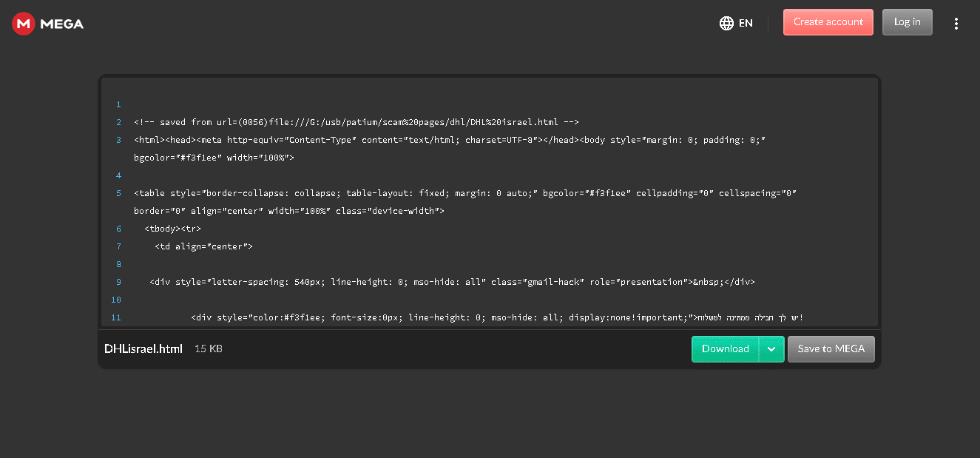Download the DHLisrael.html file
Viewport: 980px width, 458px height.
point(725,349)
